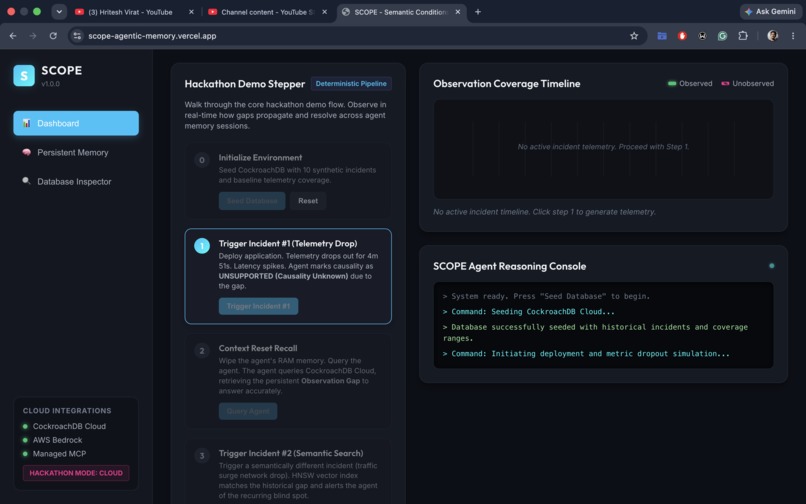Open a new browser tab
Viewport: 806px width, 504px height.
coord(478,12)
